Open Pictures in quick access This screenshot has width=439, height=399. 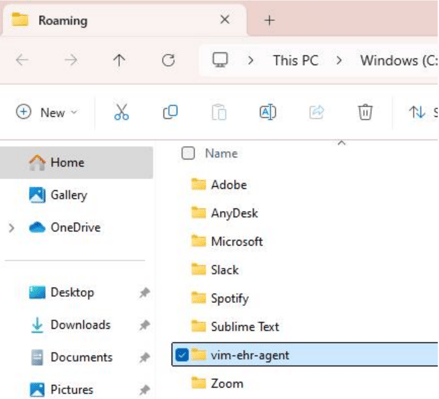(x=72, y=390)
